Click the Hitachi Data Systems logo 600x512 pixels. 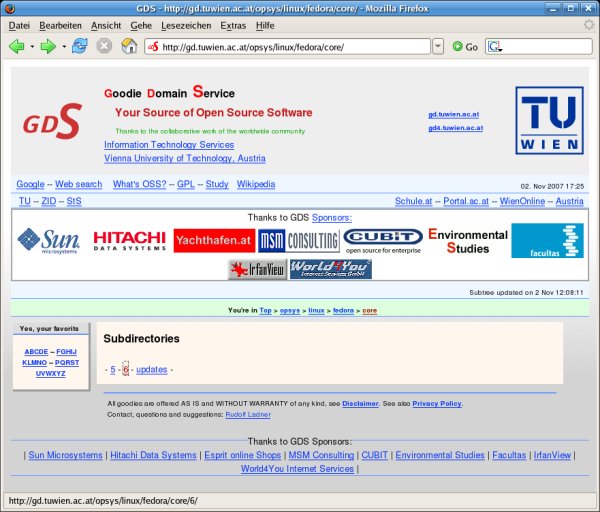point(129,240)
